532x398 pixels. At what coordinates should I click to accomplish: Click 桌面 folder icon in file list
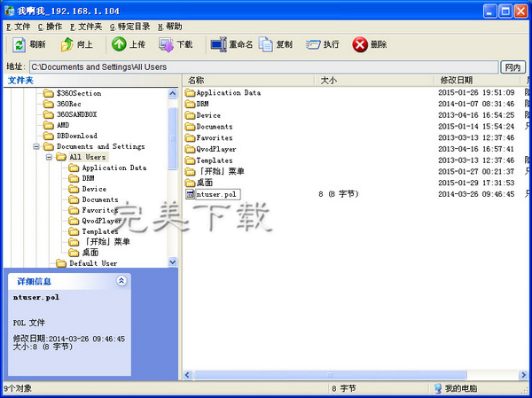(190, 183)
